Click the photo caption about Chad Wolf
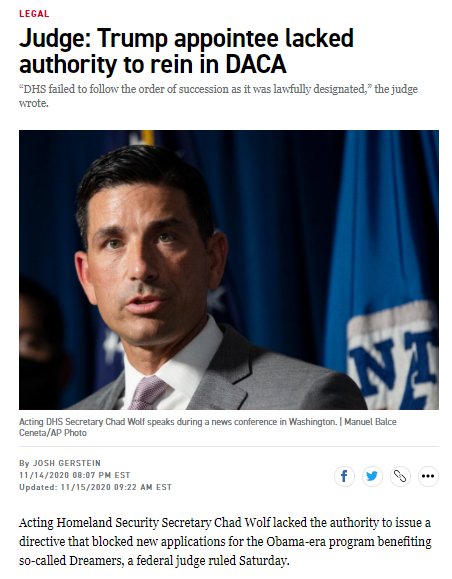The image size is (452, 579). (178, 422)
